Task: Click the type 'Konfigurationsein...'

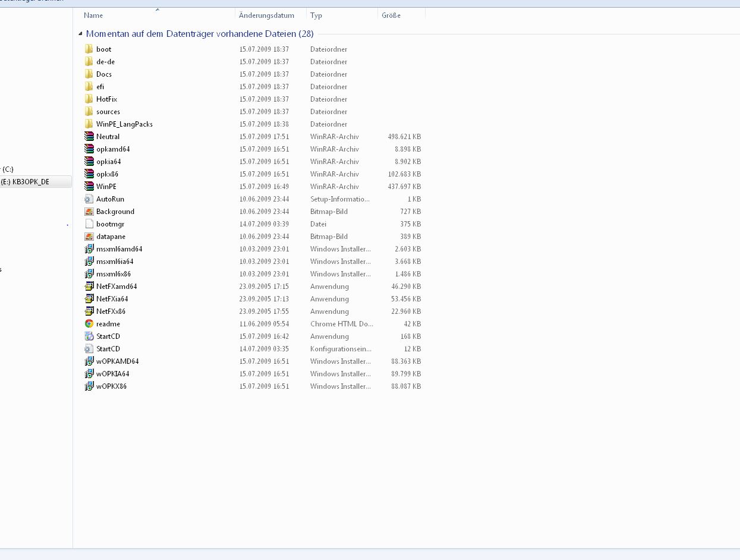Action: tap(341, 349)
